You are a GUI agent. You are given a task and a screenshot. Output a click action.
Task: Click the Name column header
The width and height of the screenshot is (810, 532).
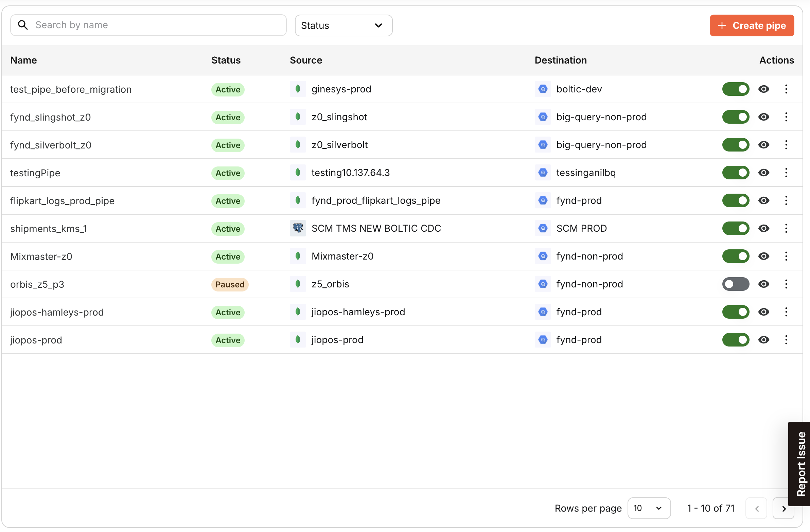tap(23, 60)
